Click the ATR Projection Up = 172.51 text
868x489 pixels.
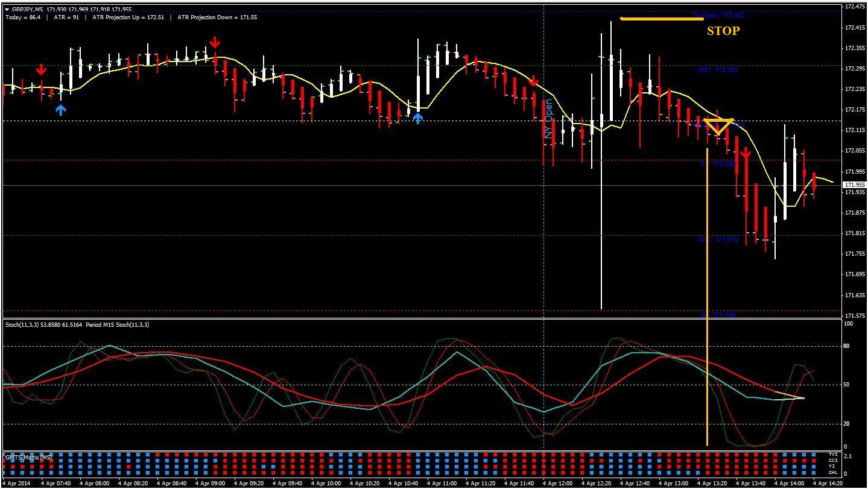[128, 17]
